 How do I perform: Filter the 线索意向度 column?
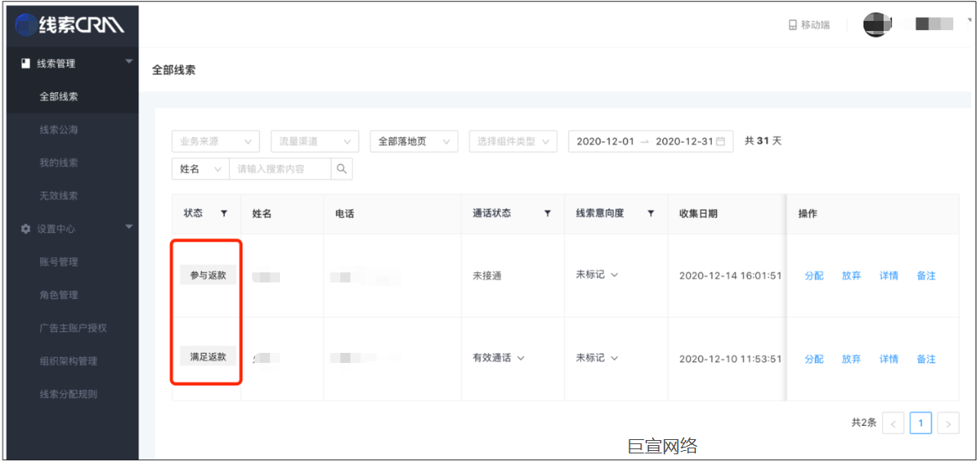point(651,214)
